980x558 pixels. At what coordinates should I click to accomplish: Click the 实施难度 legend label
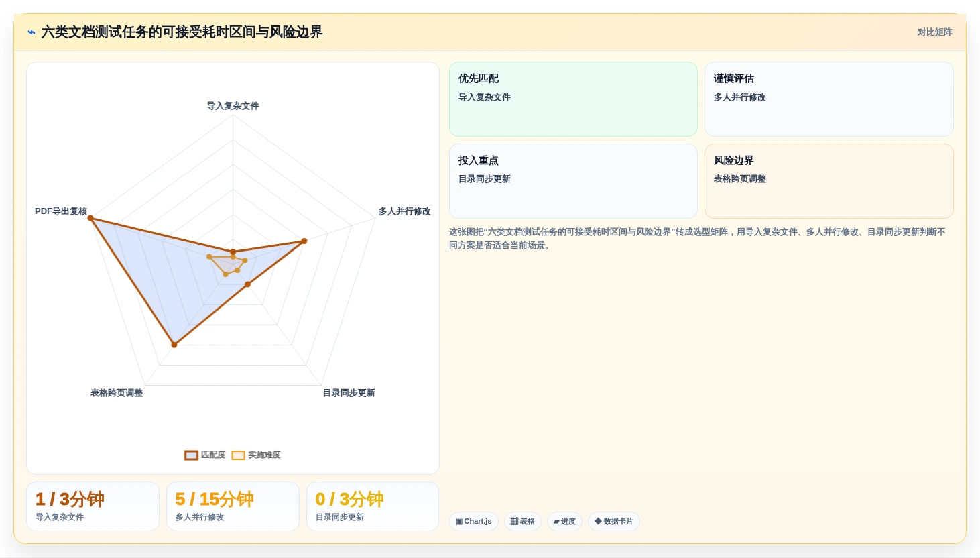pyautogui.click(x=264, y=455)
